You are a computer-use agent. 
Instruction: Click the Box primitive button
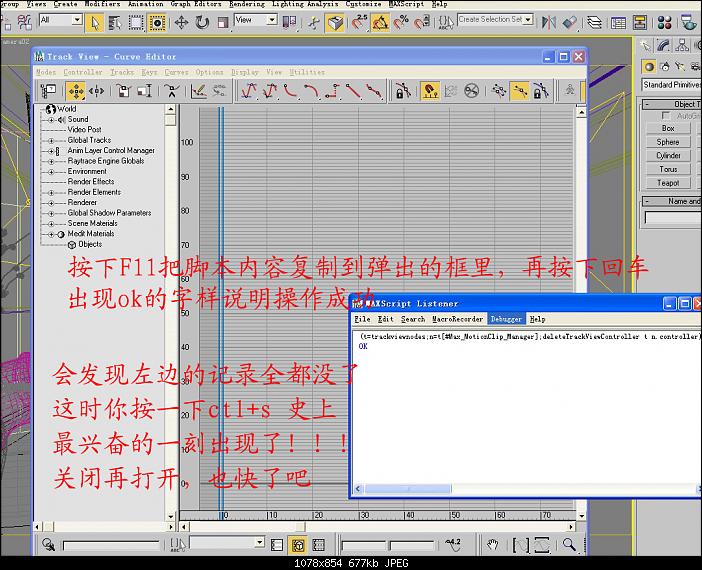tap(668, 129)
